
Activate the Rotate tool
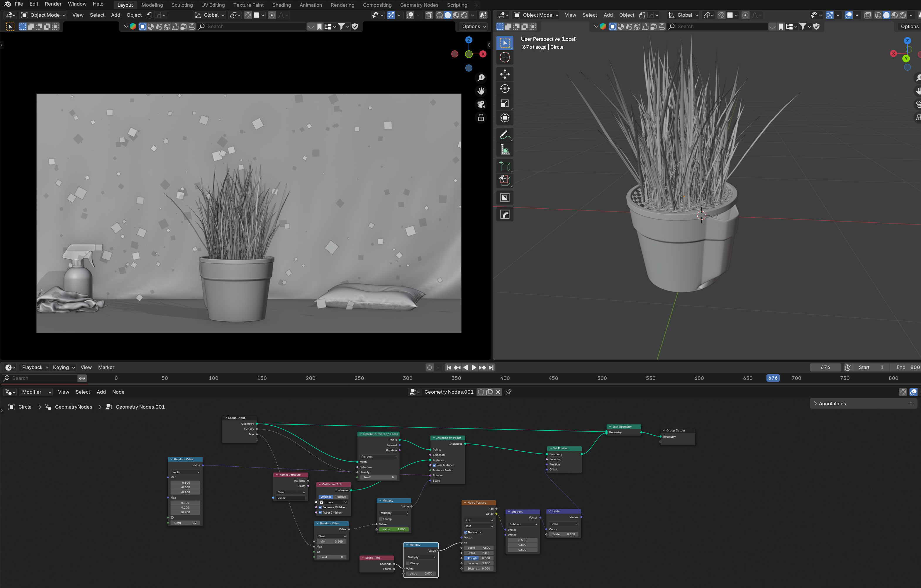point(505,89)
